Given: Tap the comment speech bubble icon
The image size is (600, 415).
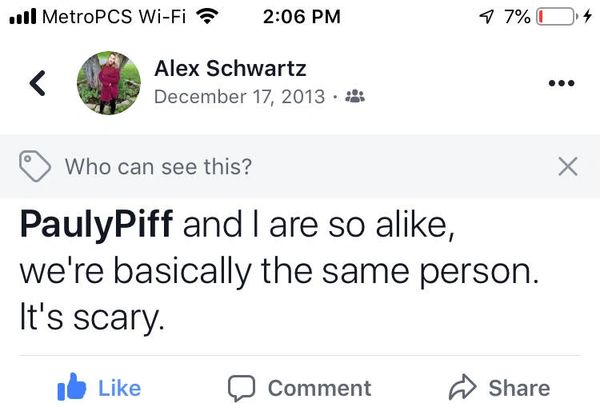Looking at the screenshot, I should pyautogui.click(x=242, y=388).
